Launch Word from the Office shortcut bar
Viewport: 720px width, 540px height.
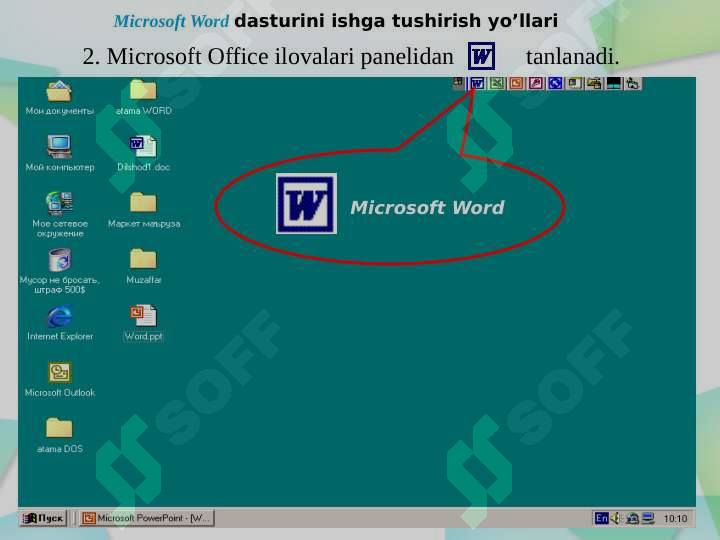[x=478, y=83]
